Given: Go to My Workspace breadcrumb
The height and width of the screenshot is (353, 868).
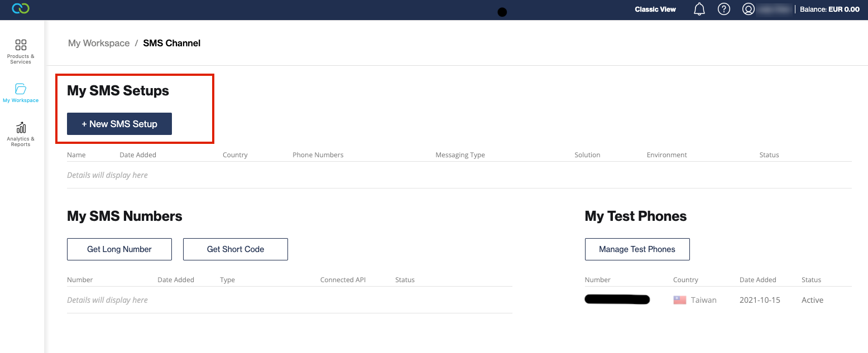Looking at the screenshot, I should coord(99,43).
